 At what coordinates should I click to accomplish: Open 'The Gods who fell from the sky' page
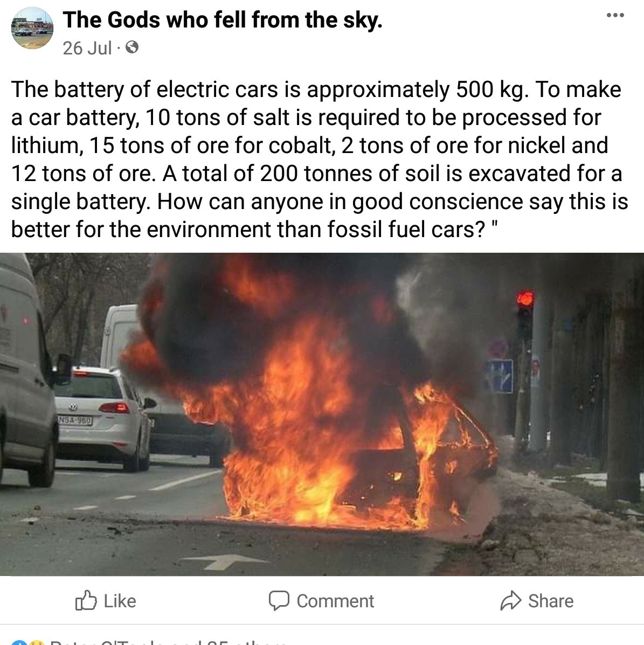click(x=223, y=20)
